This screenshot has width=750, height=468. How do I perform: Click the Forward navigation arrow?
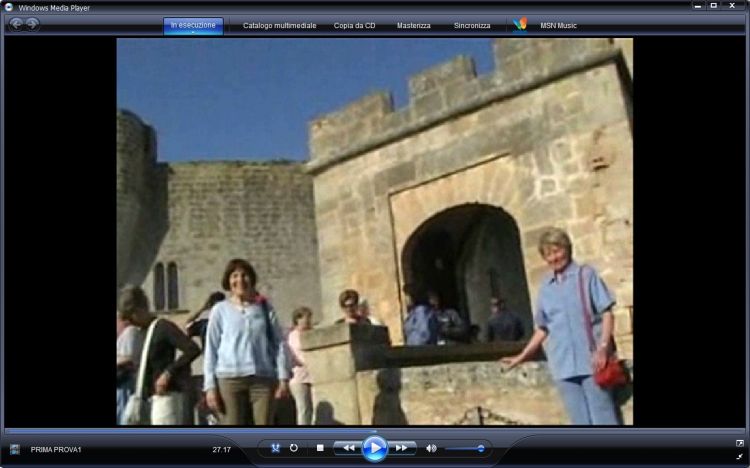32,23
